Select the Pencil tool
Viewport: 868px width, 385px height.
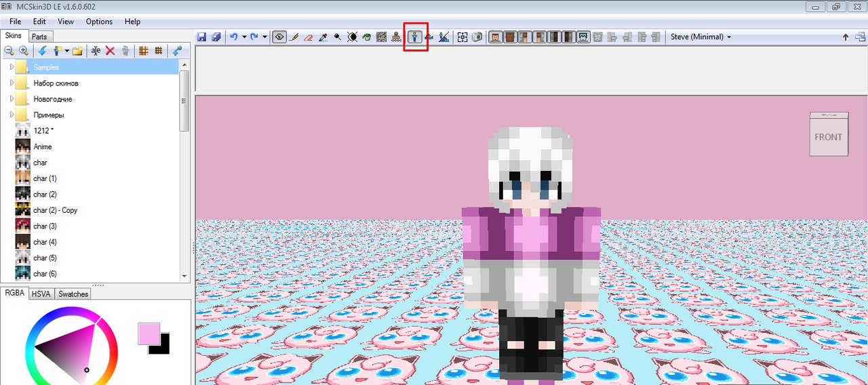[294, 37]
